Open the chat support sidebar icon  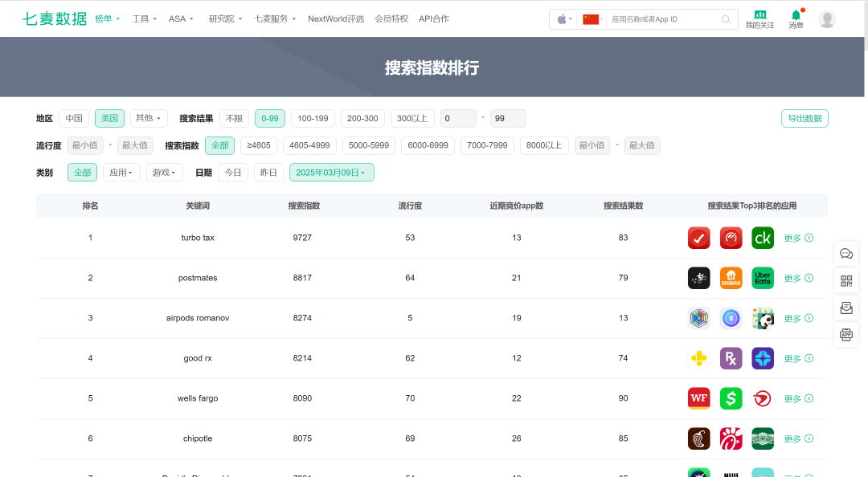[x=846, y=254]
